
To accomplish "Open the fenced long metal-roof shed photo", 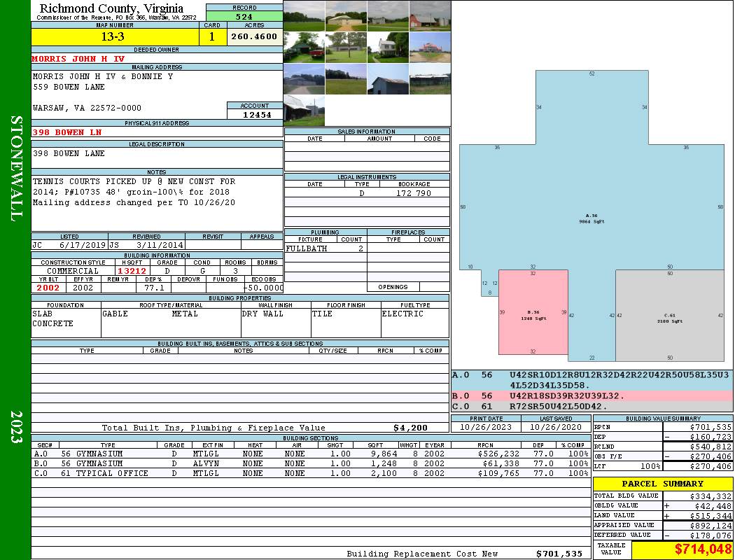I will coord(430,78).
